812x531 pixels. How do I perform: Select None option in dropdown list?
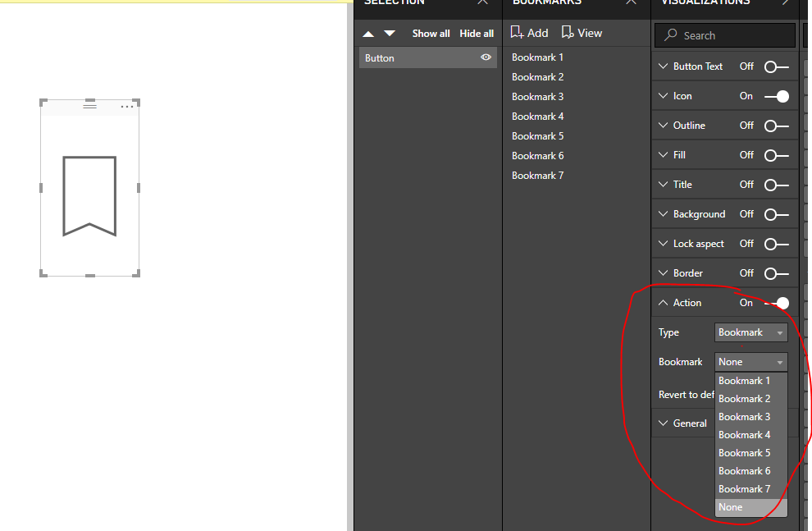pos(750,508)
